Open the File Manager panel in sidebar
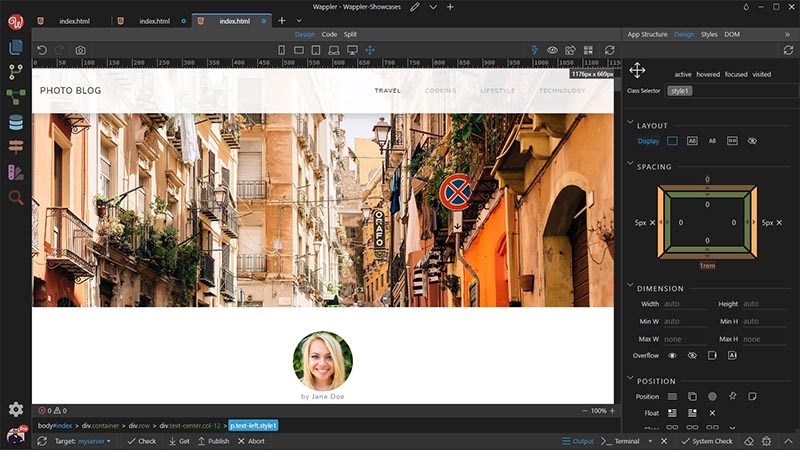 [16, 47]
